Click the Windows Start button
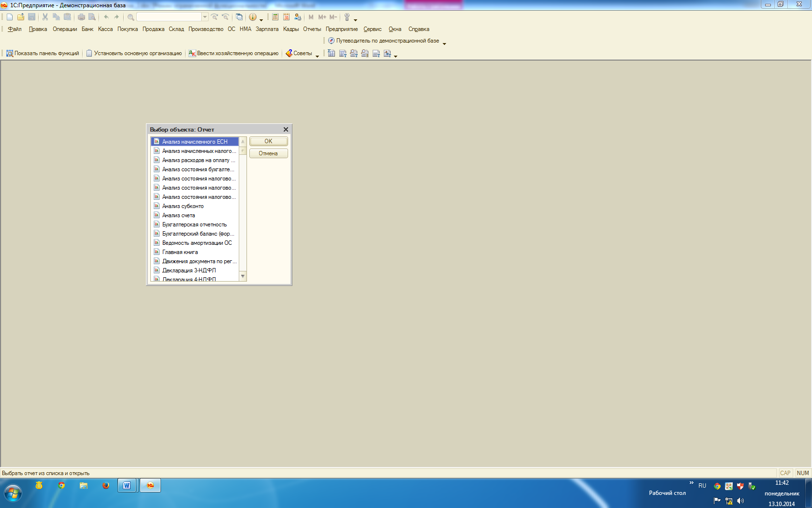 click(13, 493)
